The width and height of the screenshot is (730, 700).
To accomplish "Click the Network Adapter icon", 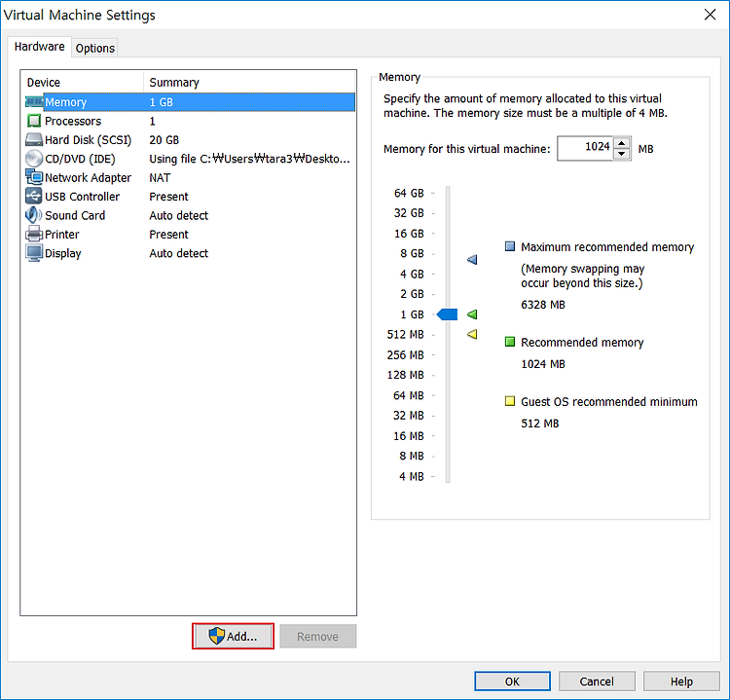I will coord(34,177).
